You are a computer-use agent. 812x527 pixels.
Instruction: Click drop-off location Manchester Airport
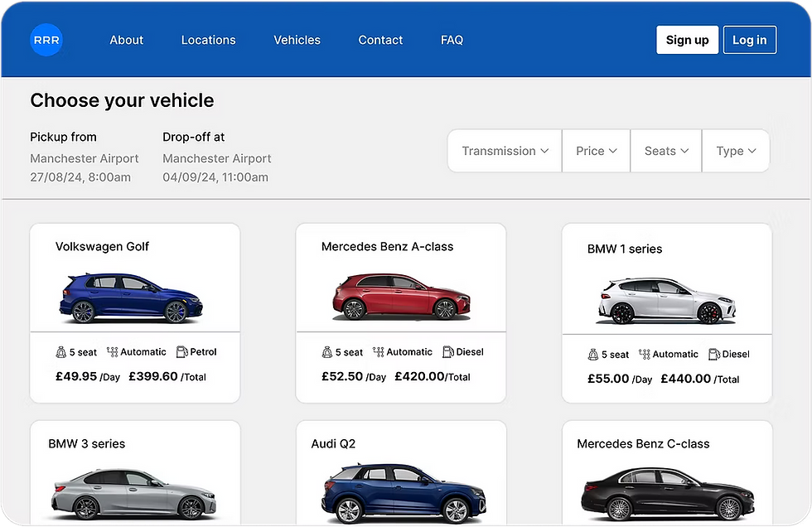point(217,158)
